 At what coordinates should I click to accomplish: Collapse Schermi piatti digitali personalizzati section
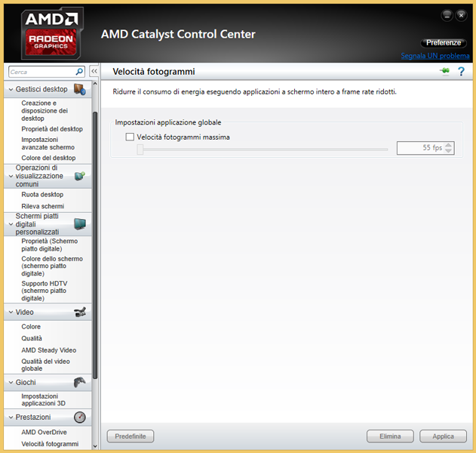11,224
